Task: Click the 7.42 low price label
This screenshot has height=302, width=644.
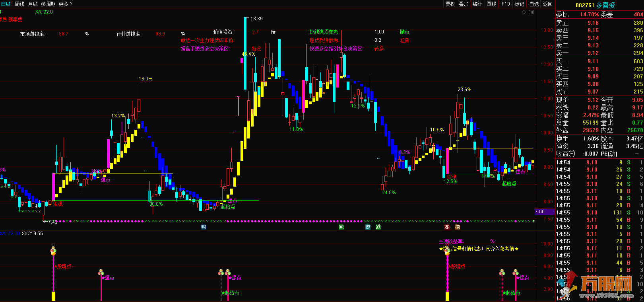Action: [x=52, y=222]
